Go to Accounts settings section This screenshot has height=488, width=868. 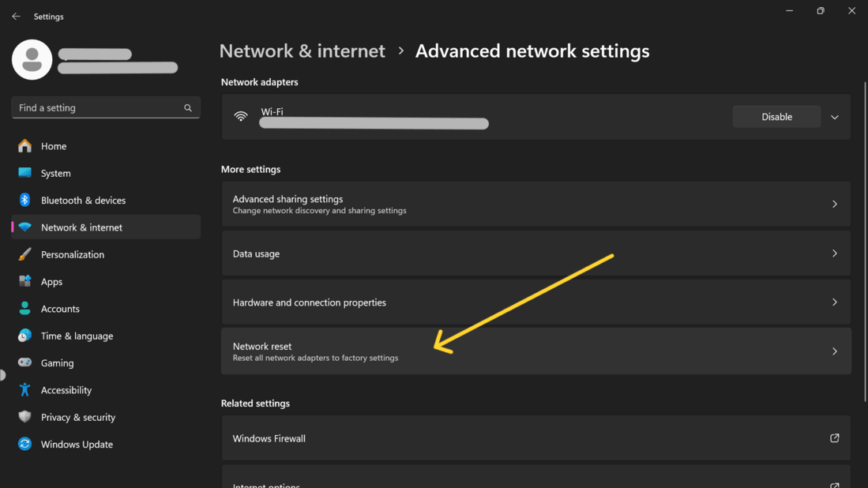[x=60, y=309]
